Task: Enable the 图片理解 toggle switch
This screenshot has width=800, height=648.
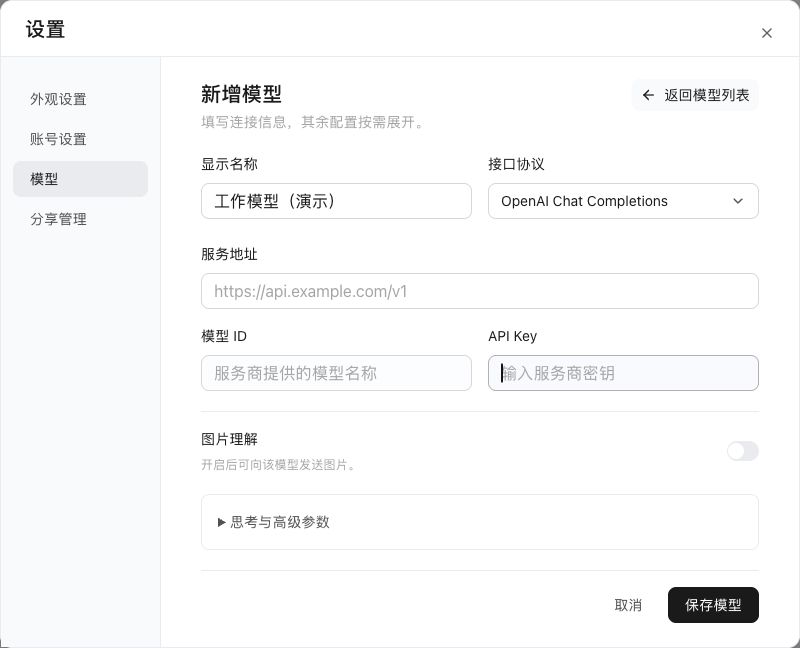Action: pos(742,451)
